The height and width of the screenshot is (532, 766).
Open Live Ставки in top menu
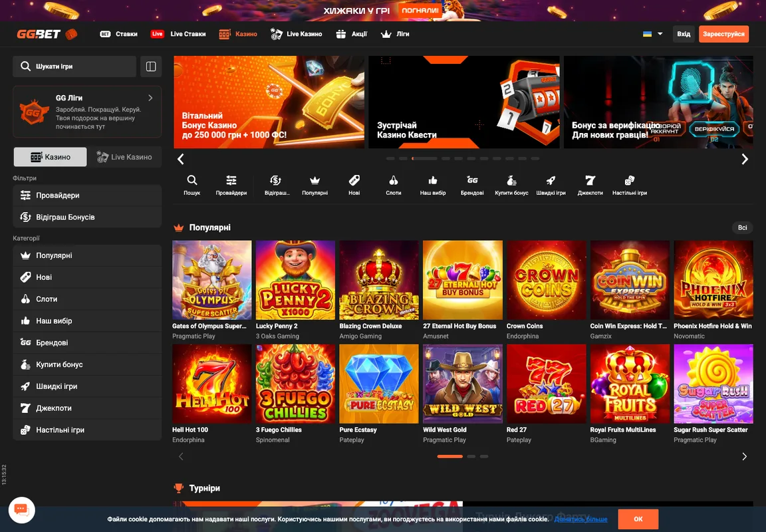pos(178,34)
